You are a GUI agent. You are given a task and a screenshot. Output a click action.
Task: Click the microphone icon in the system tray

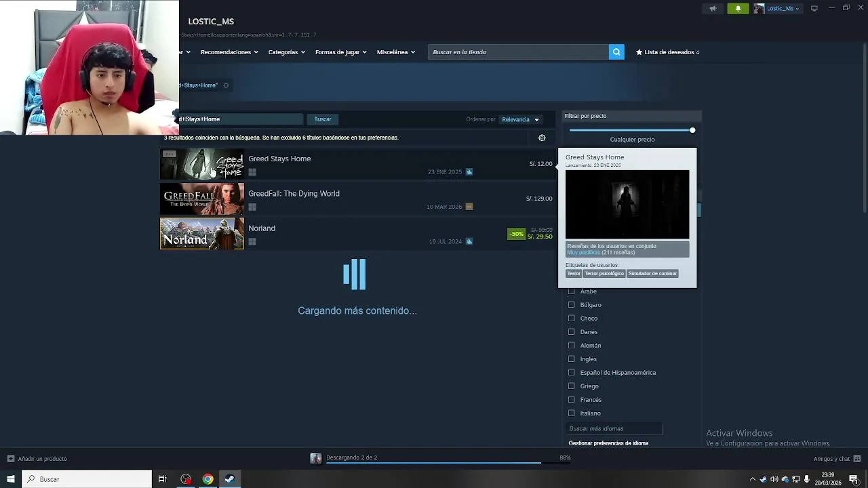click(807, 479)
